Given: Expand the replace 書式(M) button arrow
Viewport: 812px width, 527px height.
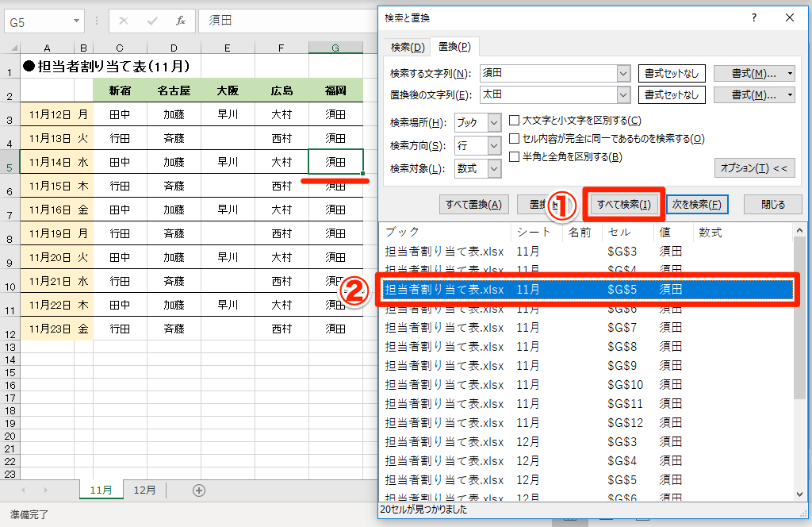Looking at the screenshot, I should pos(790,94).
